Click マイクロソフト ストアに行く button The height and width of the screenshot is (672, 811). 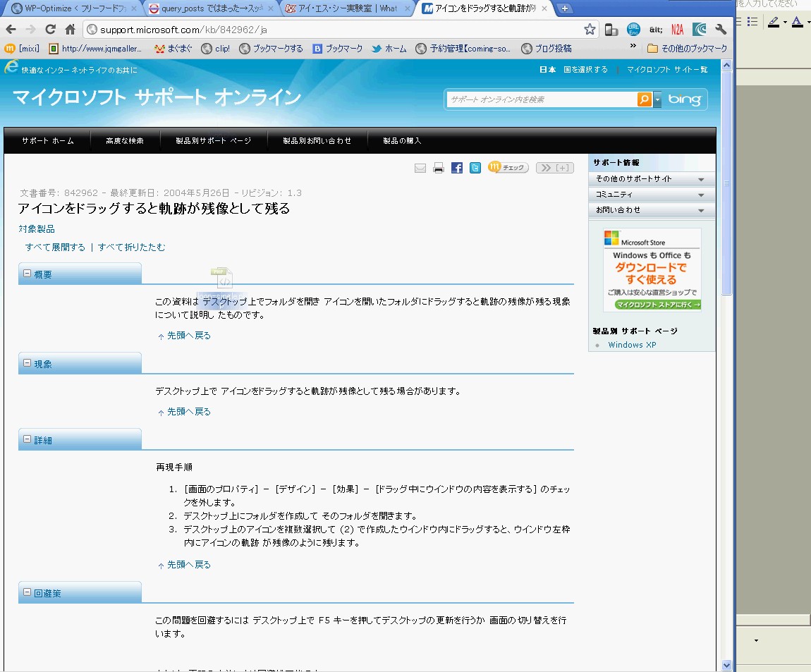tap(657, 305)
